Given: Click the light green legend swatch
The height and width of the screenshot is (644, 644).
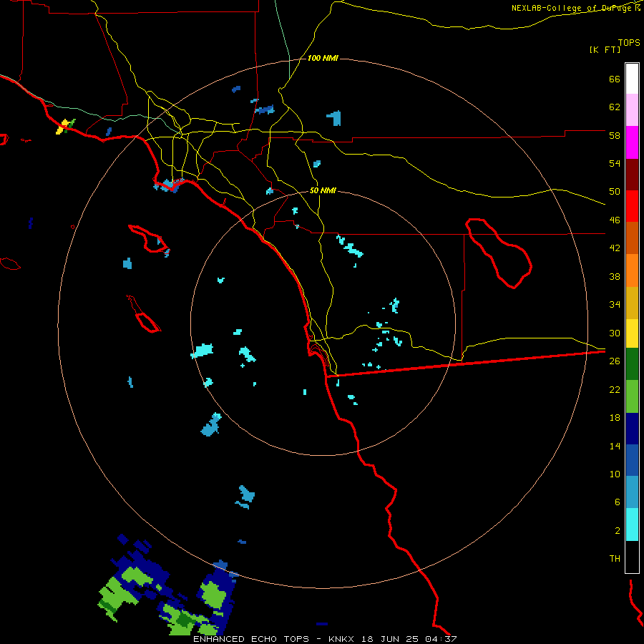Looking at the screenshot, I should (x=632, y=396).
